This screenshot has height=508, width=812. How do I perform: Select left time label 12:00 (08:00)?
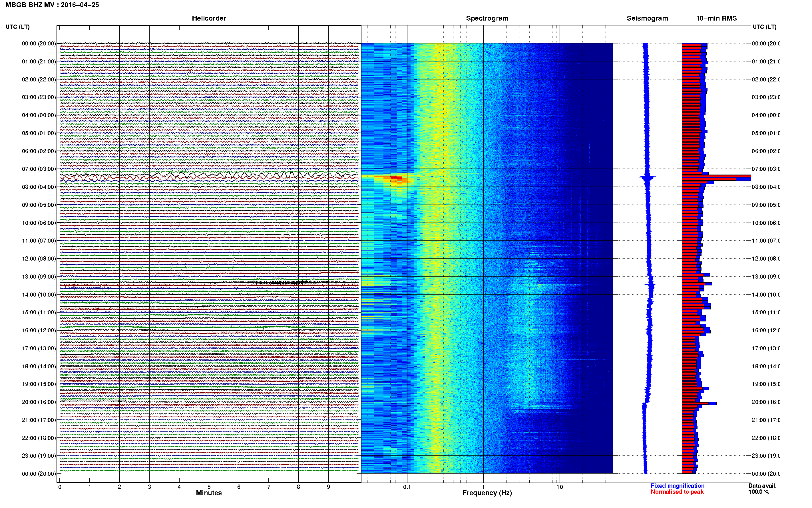tap(39, 258)
